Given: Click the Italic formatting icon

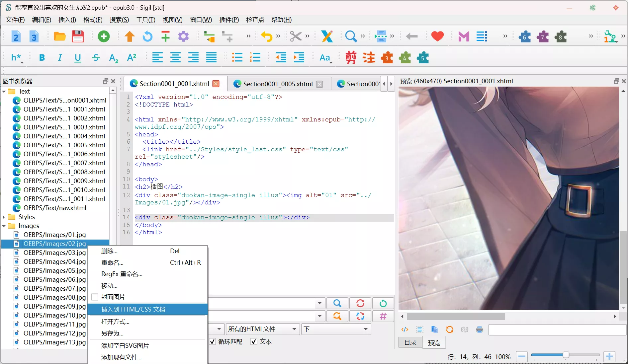Looking at the screenshot, I should [60, 58].
